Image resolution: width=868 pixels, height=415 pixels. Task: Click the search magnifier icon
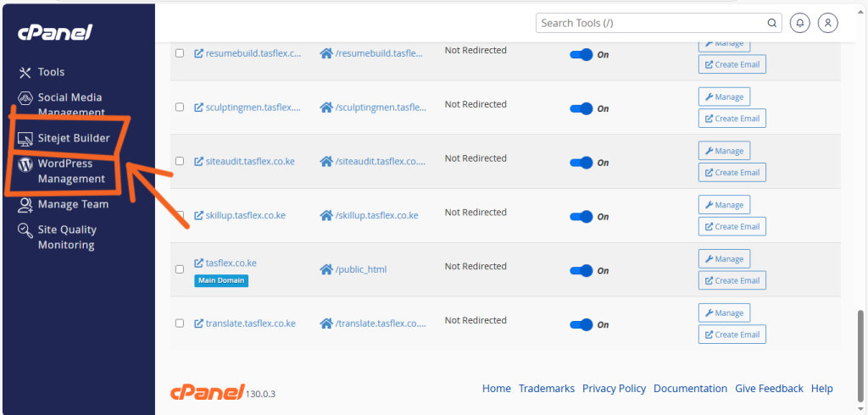coord(771,23)
